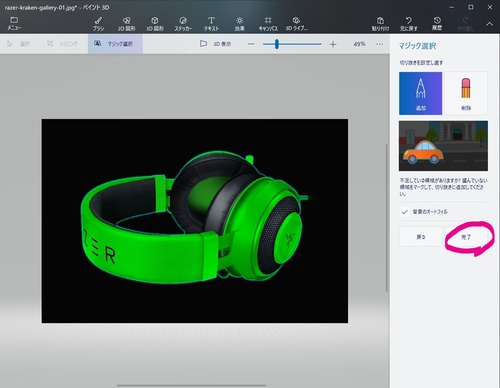The width and height of the screenshot is (500, 388).
Task: Toggle the 背景のオートフィル checkbox
Action: pos(404,212)
